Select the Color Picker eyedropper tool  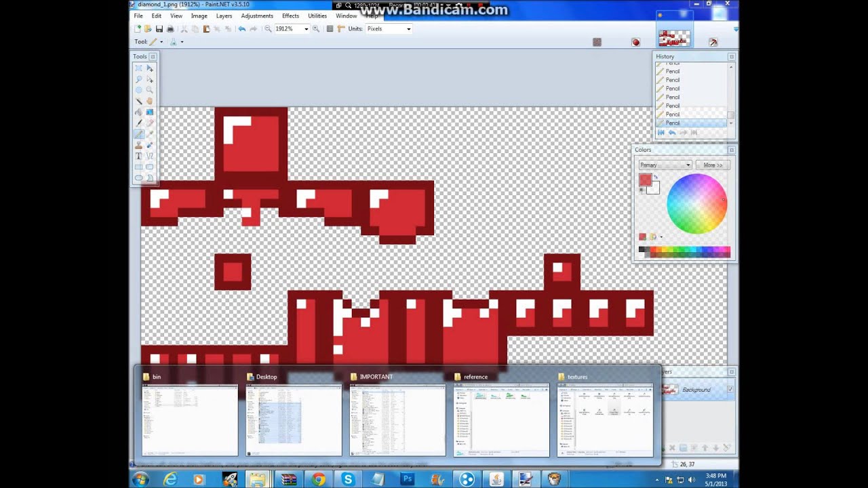pyautogui.click(x=150, y=134)
